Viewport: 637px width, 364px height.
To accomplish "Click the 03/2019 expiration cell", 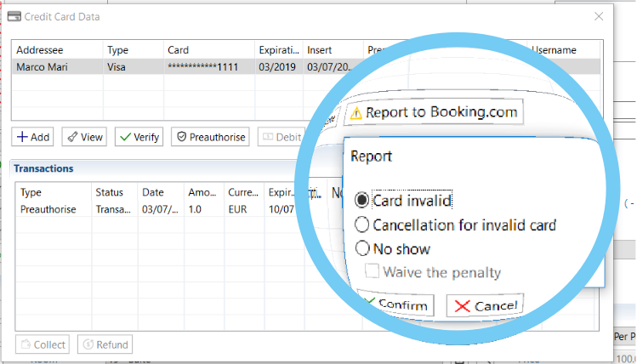I will pos(277,66).
